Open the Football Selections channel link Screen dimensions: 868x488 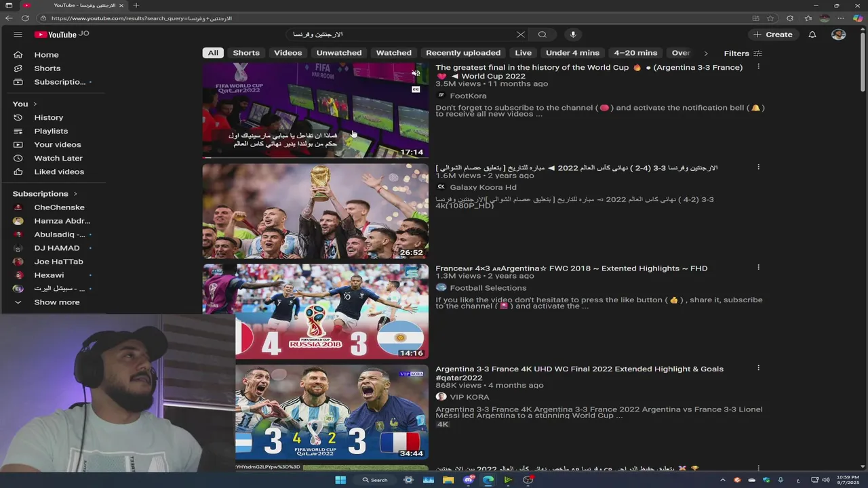[488, 288]
